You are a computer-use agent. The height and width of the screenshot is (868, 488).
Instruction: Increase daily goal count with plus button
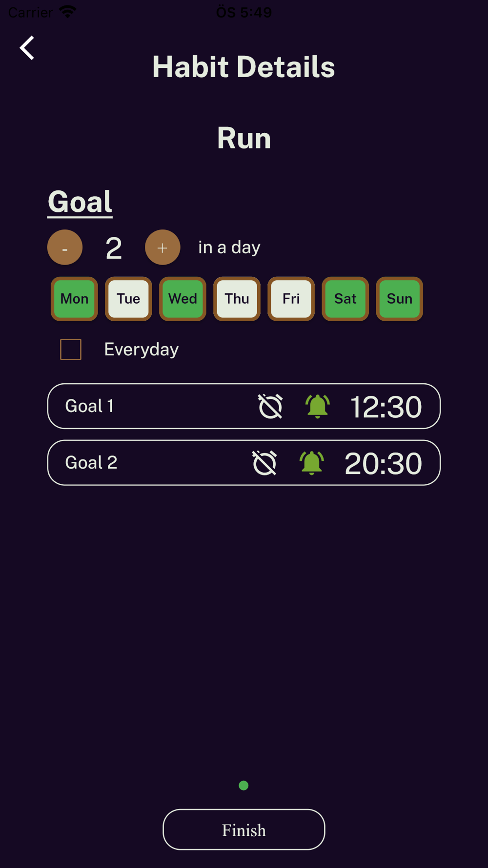[163, 248]
